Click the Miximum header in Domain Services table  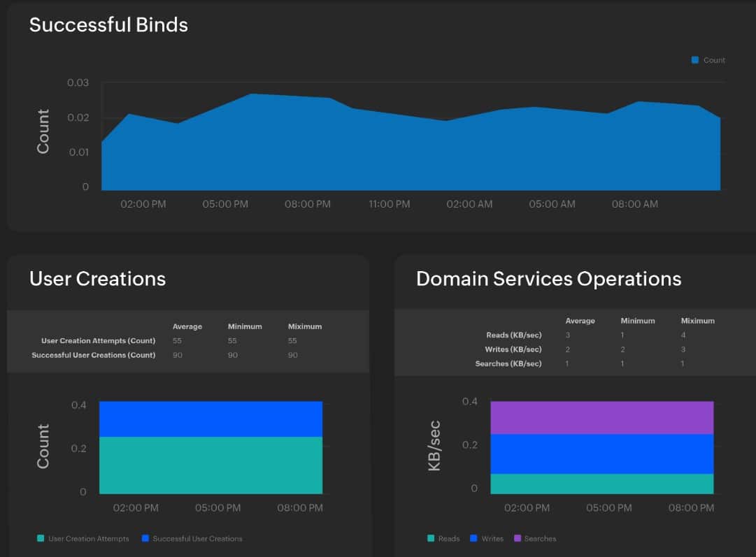[698, 321]
